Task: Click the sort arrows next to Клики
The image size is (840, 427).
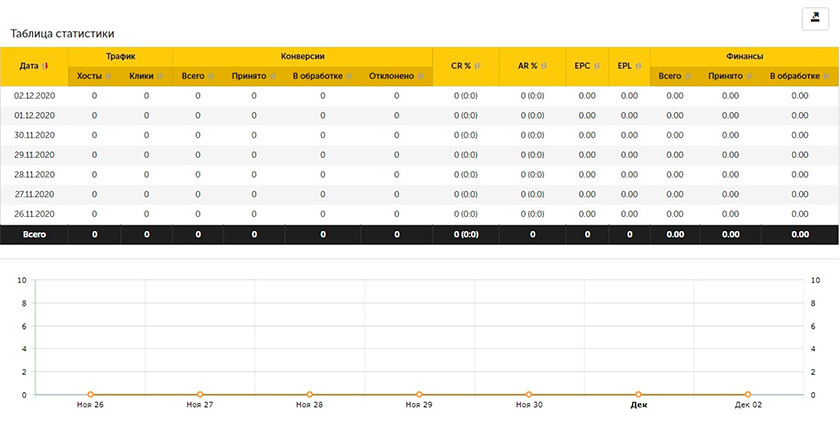Action: click(160, 76)
